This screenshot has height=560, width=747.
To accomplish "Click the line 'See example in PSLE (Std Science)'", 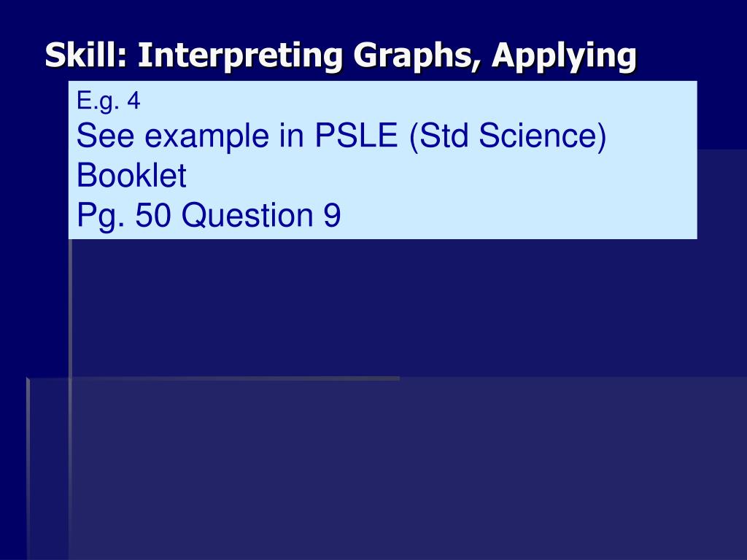I will [341, 136].
